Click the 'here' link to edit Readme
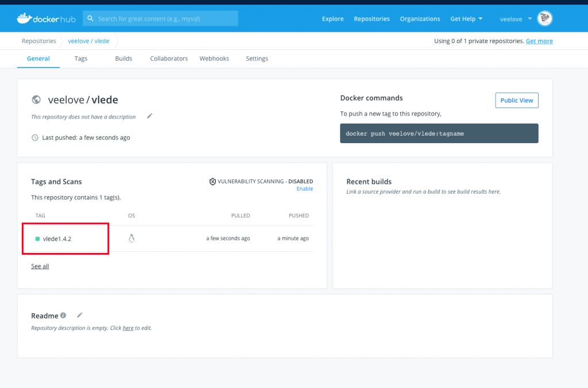588x388 pixels. click(x=128, y=328)
